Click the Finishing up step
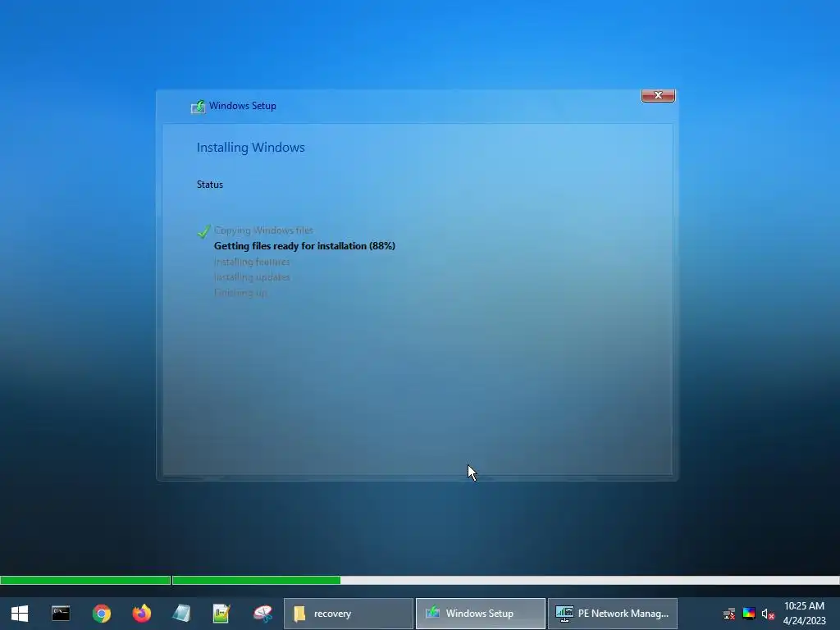This screenshot has height=630, width=840. click(x=240, y=293)
